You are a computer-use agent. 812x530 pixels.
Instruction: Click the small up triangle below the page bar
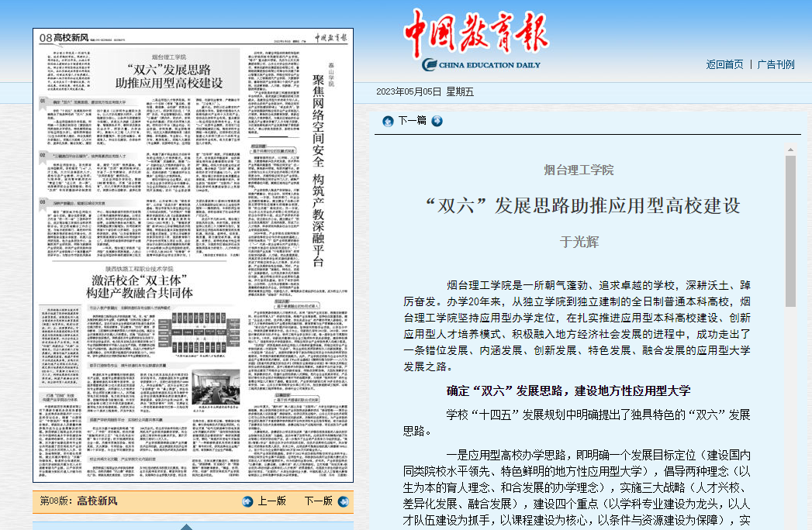point(186,526)
